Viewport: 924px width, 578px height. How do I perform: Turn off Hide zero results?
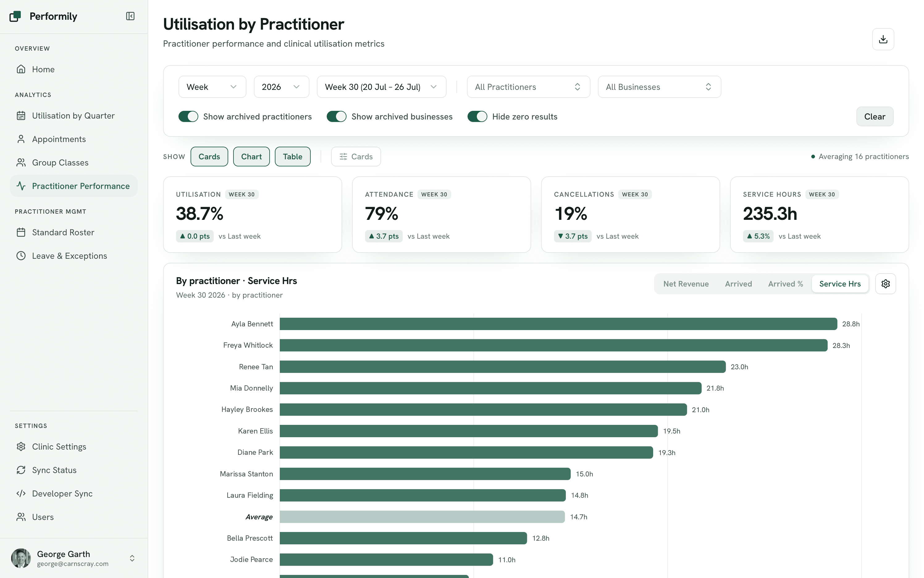[x=477, y=117]
